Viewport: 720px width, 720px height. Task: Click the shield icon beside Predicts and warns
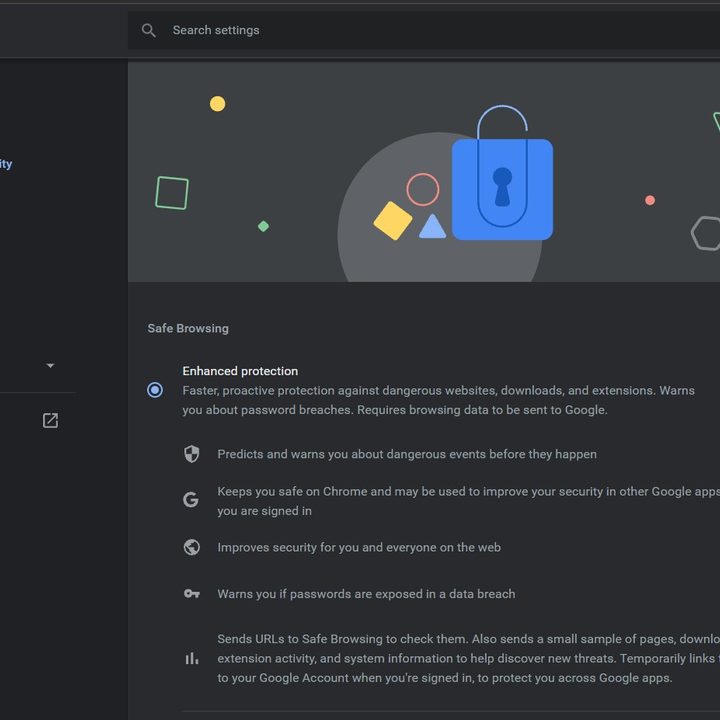[x=191, y=454]
